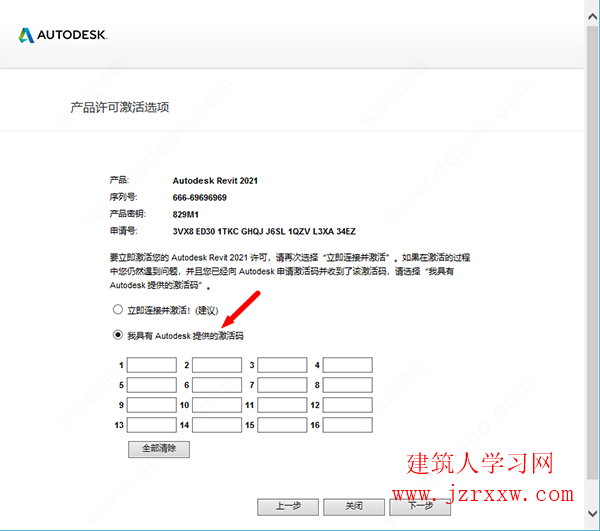
Task: Click the Autodesk logo
Action: pos(63,35)
